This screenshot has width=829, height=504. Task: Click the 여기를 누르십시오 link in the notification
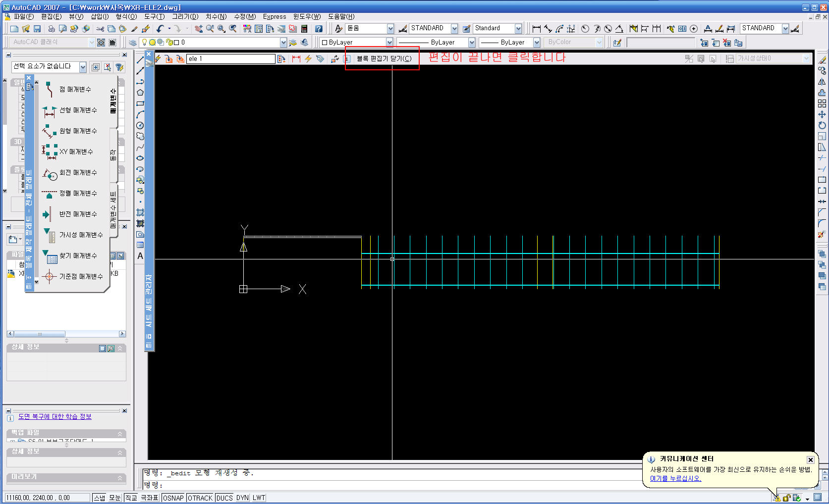click(675, 478)
